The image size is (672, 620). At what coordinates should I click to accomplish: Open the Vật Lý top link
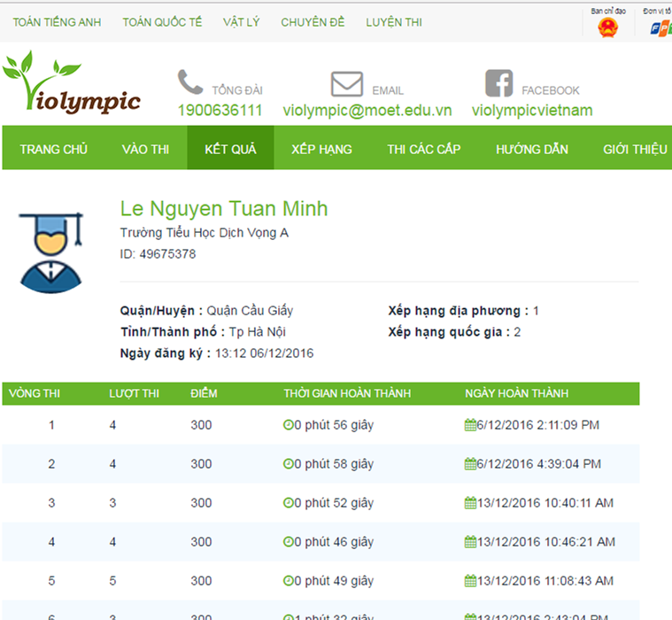coord(241,22)
